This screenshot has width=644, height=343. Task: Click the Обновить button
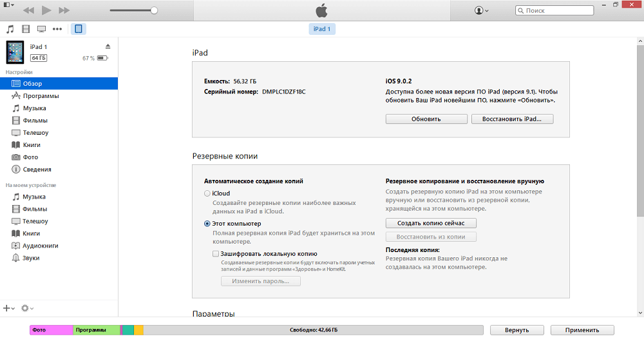pos(426,119)
